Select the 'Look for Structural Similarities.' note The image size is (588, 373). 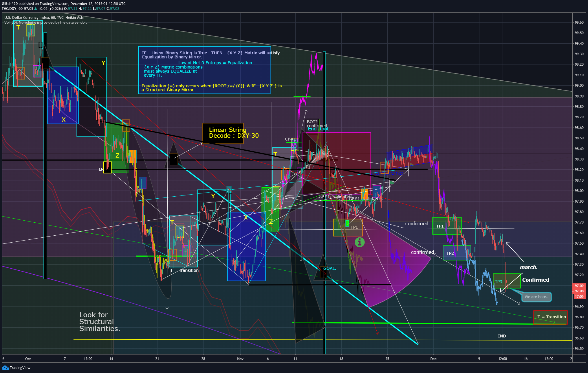click(99, 322)
